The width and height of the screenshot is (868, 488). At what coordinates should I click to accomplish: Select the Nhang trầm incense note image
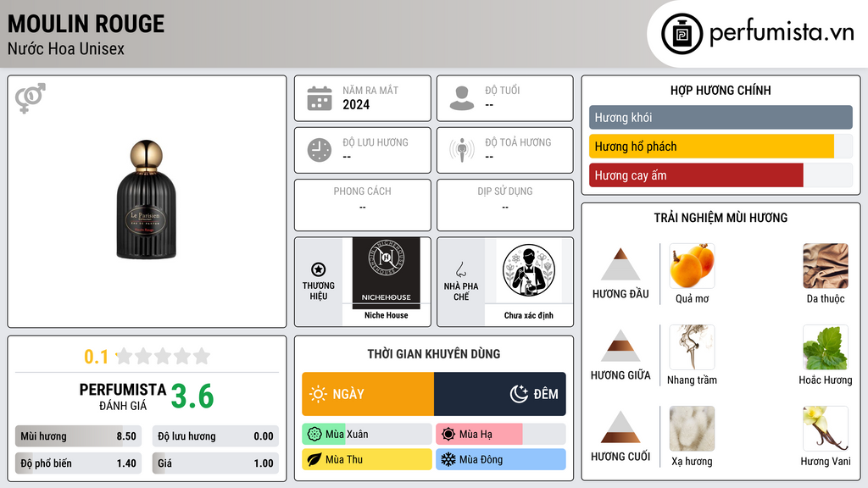[692, 347]
